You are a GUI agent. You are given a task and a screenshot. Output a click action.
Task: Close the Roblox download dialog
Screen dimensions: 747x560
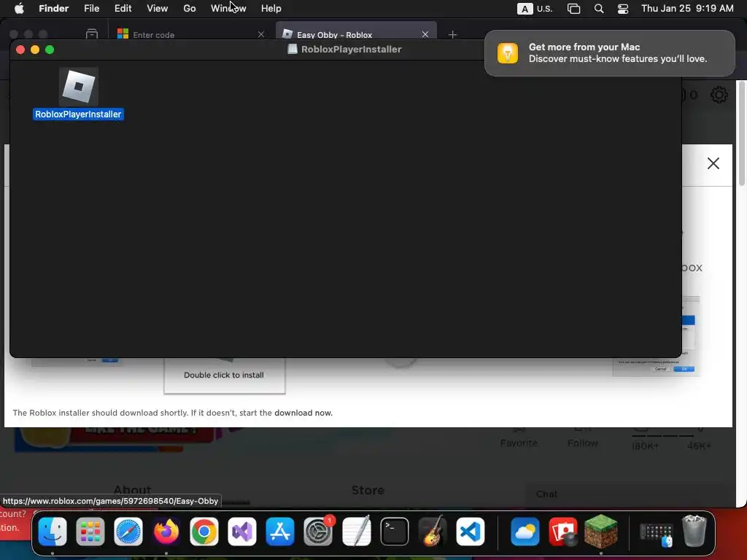(x=713, y=163)
